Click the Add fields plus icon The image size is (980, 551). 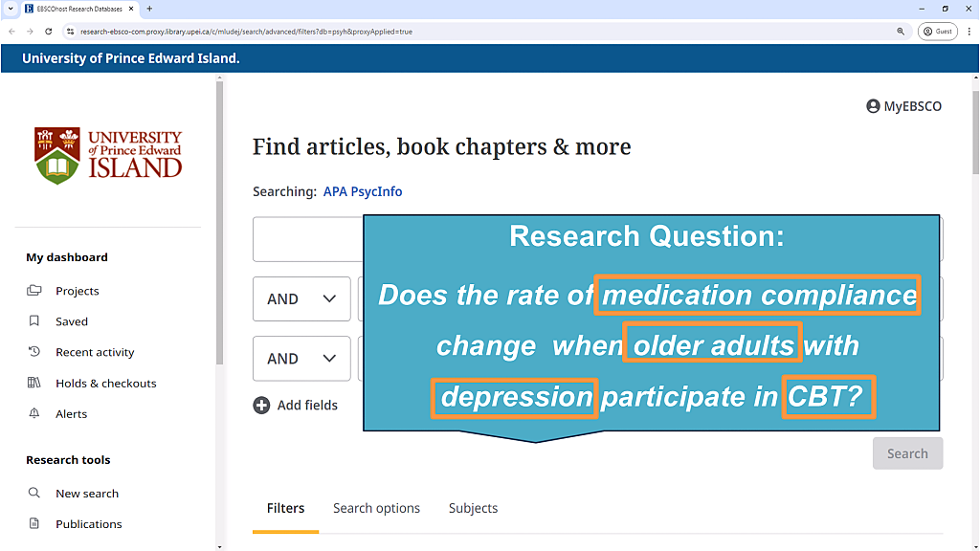tap(261, 406)
